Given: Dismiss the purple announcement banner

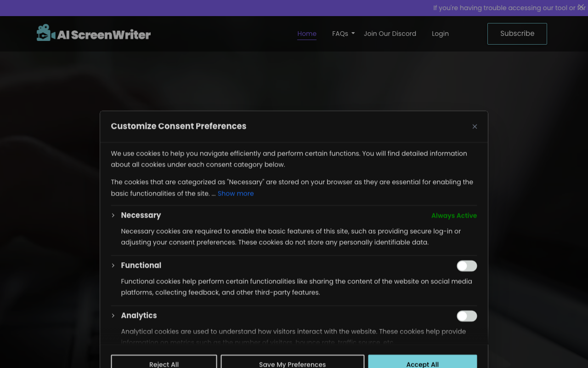Looking at the screenshot, I should pyautogui.click(x=581, y=7).
